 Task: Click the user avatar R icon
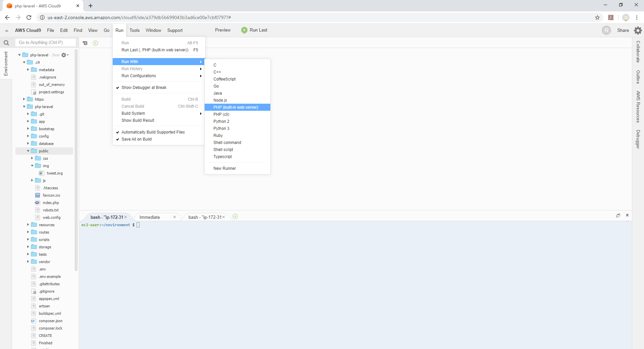click(x=606, y=31)
